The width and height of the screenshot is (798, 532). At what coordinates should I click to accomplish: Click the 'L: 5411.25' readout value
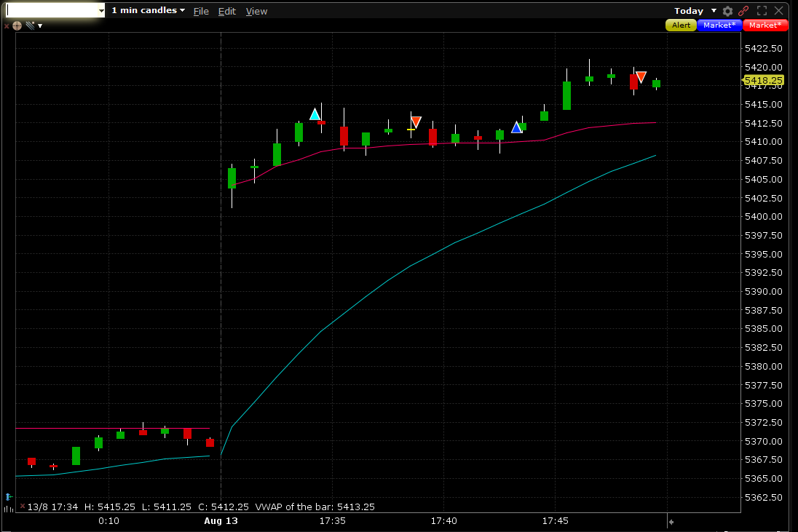point(167,507)
